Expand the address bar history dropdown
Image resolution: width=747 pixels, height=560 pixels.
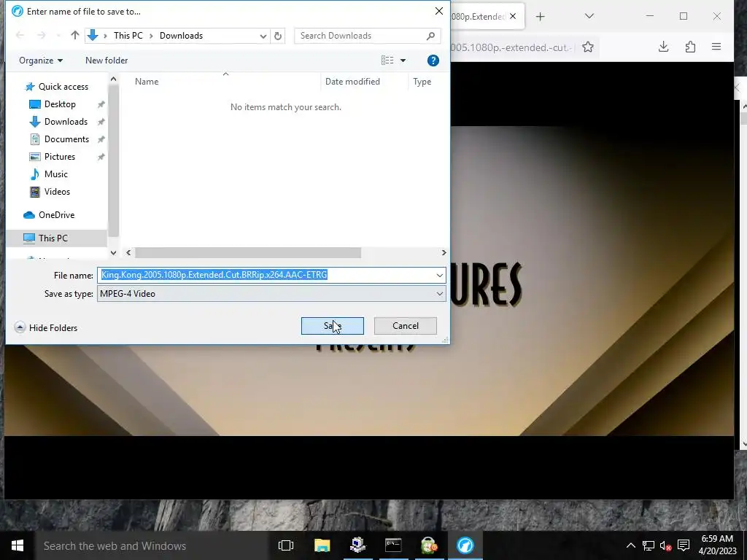(x=263, y=36)
